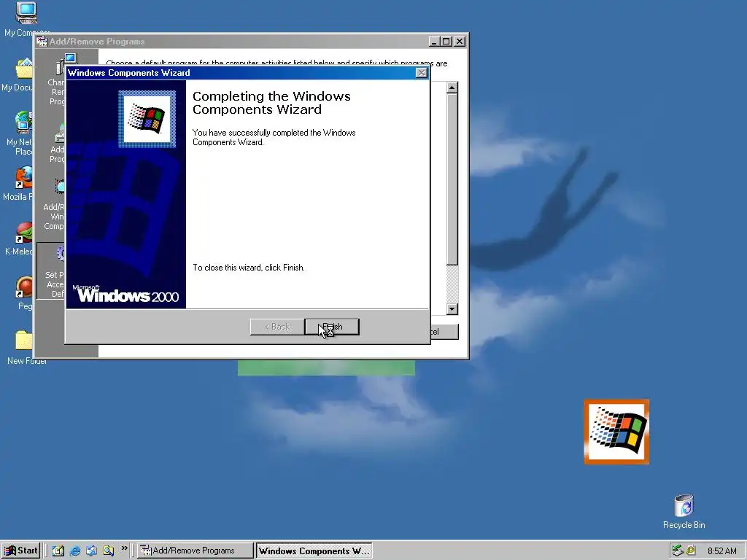747x560 pixels.
Task: Launch Outlook Express from quick launch
Action: pyautogui.click(x=91, y=551)
